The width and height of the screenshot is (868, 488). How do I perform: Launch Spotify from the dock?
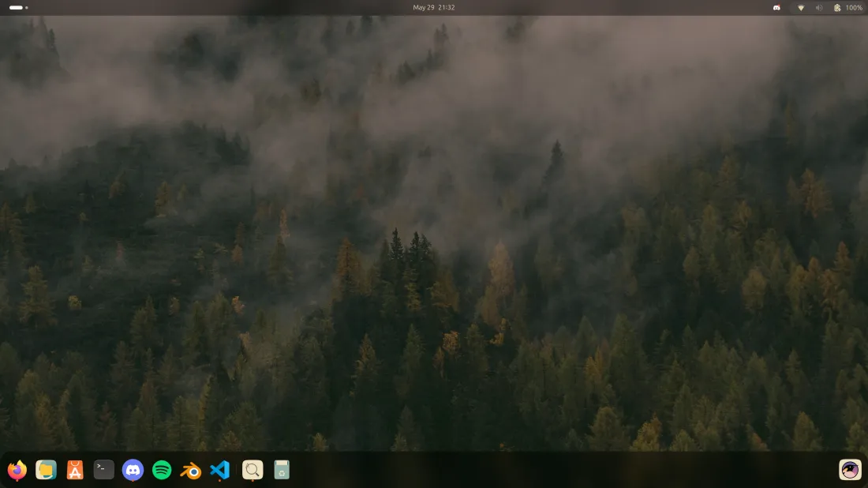[x=162, y=471]
